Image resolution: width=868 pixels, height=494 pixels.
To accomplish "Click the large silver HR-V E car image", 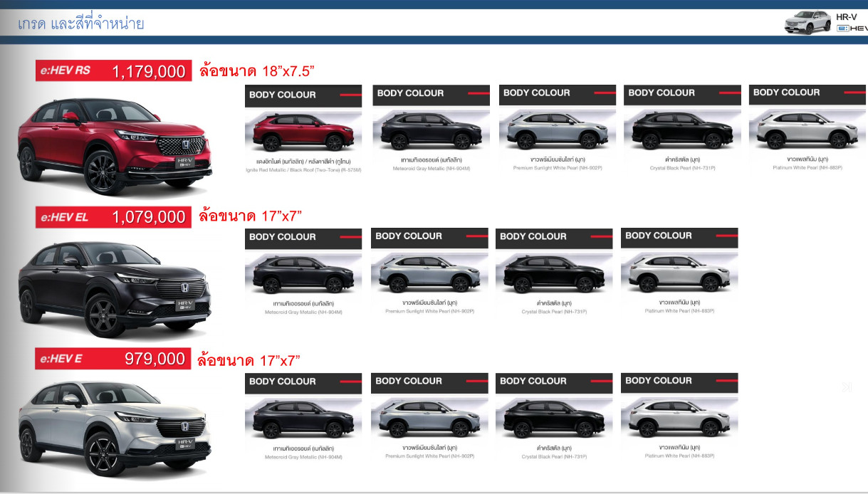I will (115, 429).
